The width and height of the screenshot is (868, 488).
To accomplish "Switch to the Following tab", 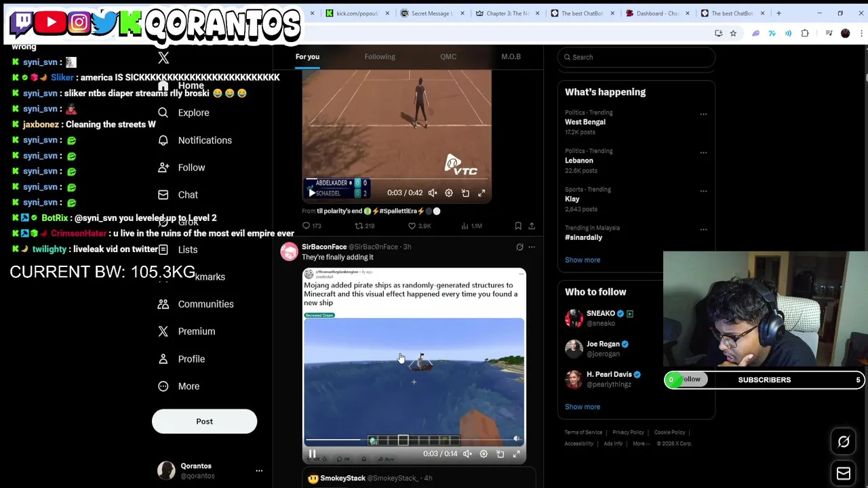I will [x=380, y=57].
